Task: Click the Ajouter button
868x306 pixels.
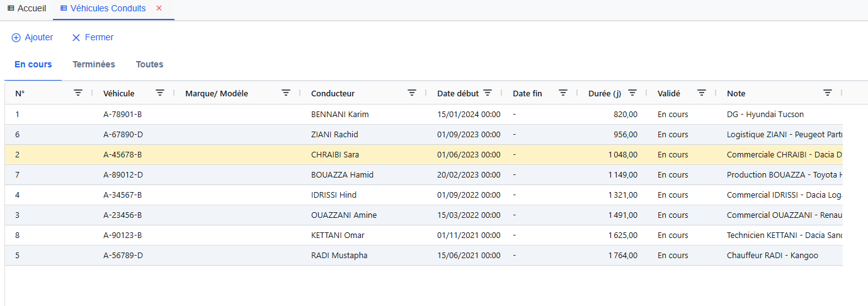Action: coord(33,37)
